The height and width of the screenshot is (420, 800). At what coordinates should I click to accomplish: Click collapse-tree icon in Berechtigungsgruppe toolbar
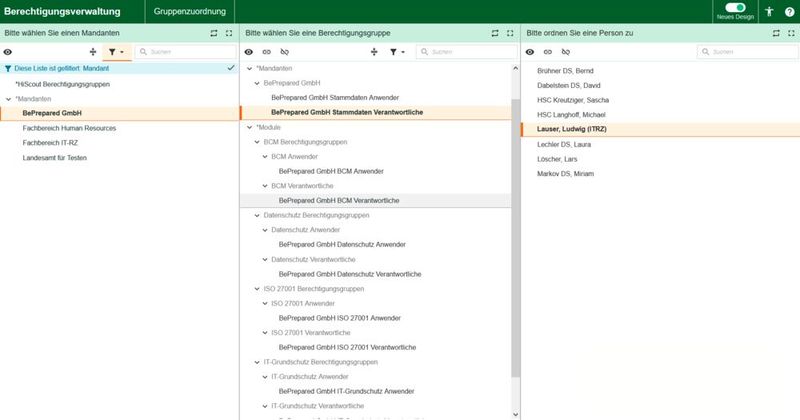(x=374, y=52)
